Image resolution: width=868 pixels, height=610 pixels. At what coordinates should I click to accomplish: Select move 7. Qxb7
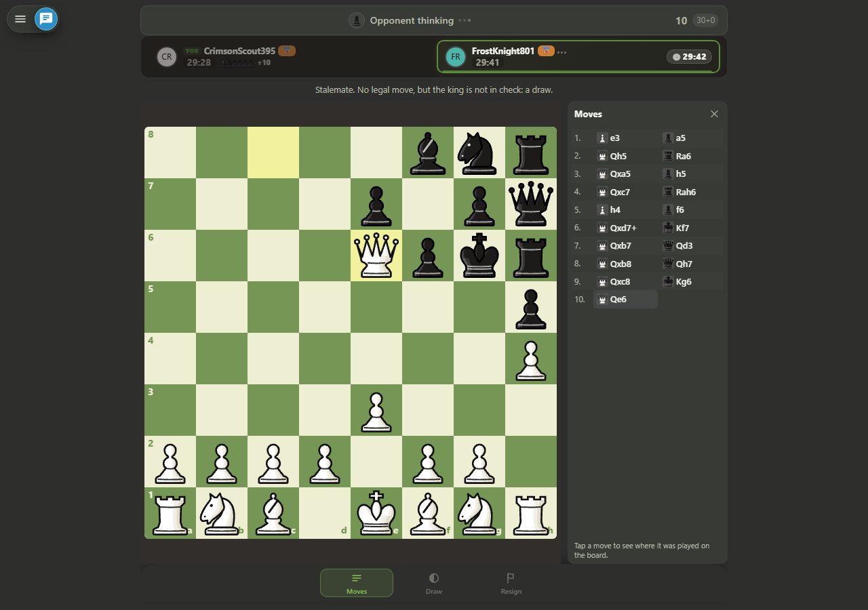[625, 245]
